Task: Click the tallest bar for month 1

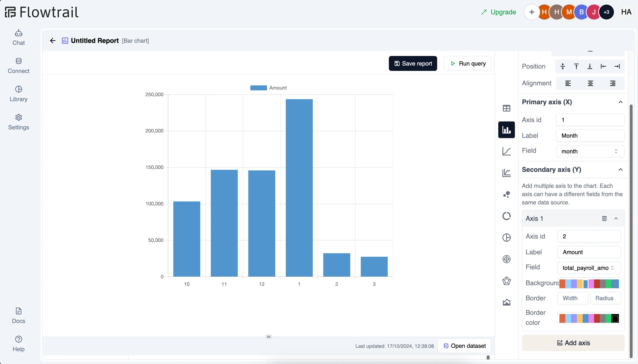Action: (299, 188)
